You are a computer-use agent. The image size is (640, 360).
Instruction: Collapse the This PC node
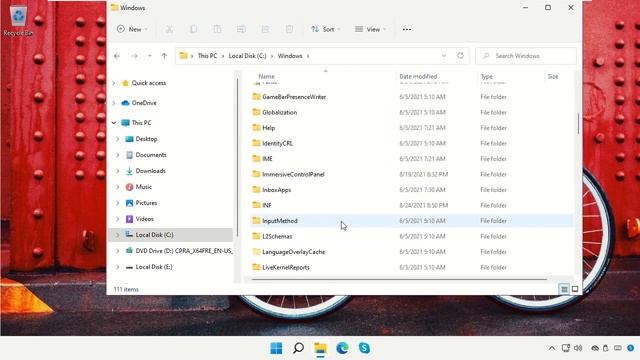pyautogui.click(x=114, y=123)
